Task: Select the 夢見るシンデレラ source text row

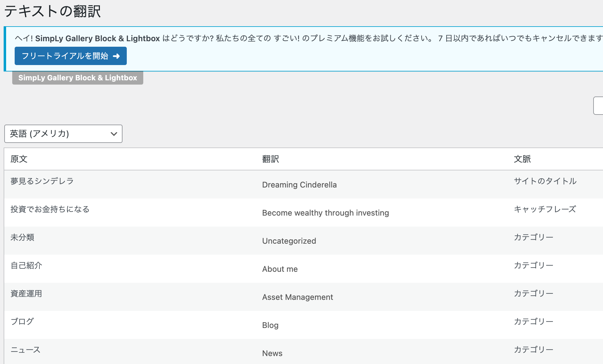Action: click(x=42, y=181)
